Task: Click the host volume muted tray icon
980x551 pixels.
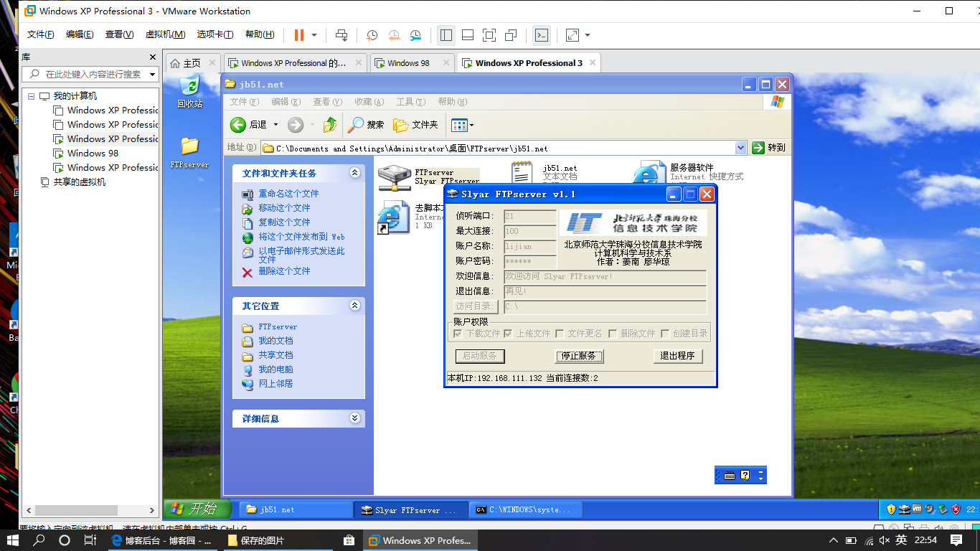Action: 885,540
